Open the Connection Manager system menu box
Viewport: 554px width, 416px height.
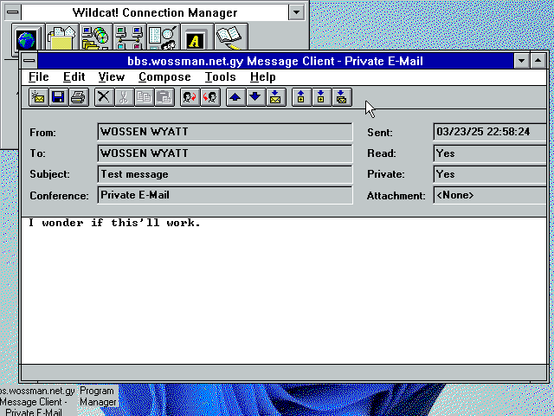click(13, 12)
